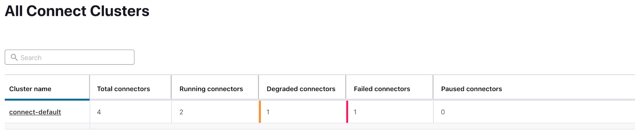Click the Failed connectors count cell
The width and height of the screenshot is (644, 138).
tap(389, 112)
